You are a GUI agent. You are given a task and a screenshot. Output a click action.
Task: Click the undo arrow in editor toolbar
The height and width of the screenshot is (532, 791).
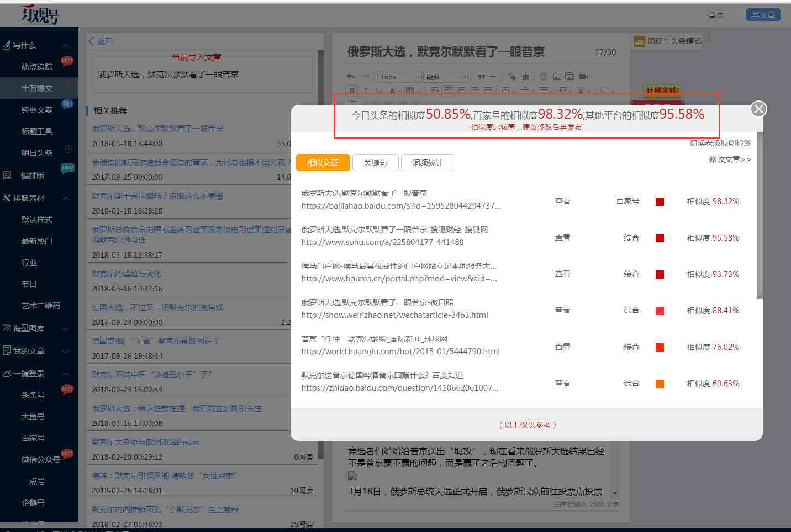351,76
